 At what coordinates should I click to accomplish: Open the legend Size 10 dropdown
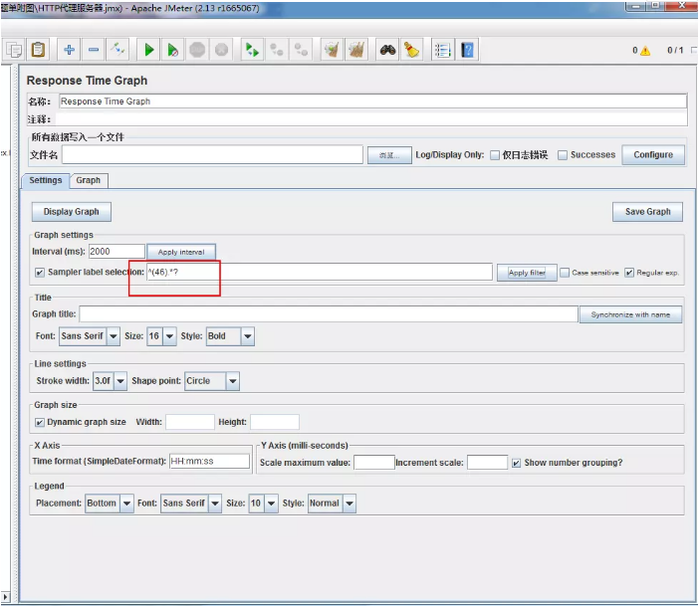click(x=264, y=504)
